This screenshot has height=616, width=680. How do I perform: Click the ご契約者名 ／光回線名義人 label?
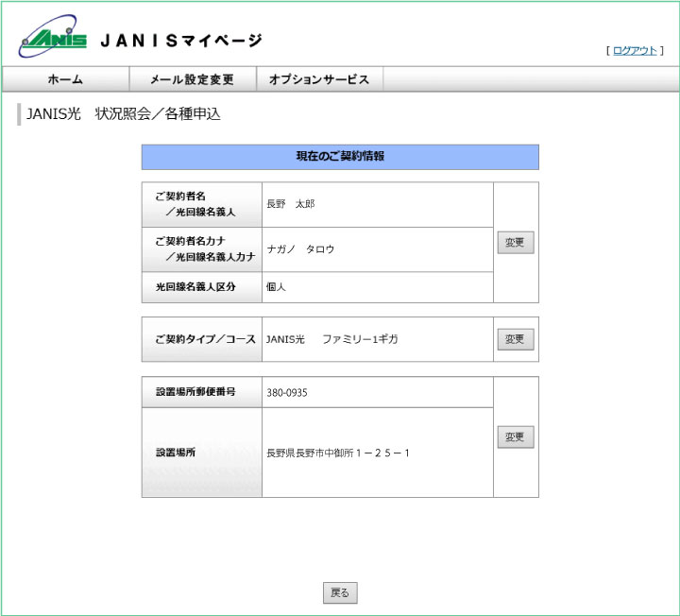[202, 204]
